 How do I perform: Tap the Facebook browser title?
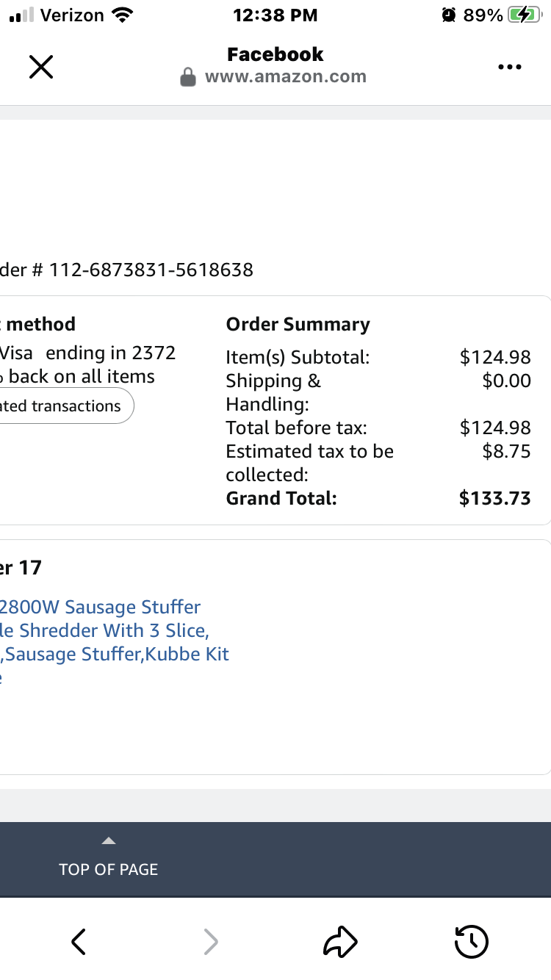(275, 54)
